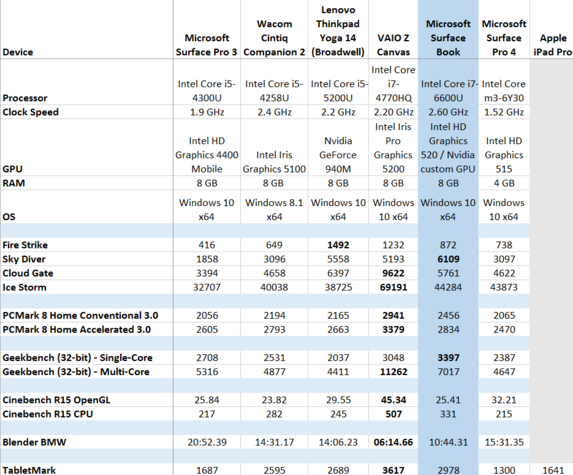Image resolution: width=573 pixels, height=475 pixels.
Task: Click the 738 Fire Strike score
Action: click(504, 245)
